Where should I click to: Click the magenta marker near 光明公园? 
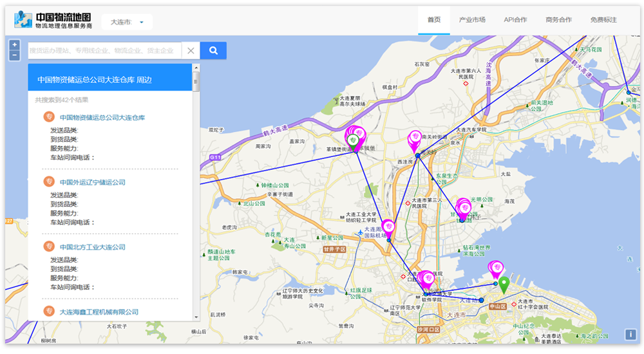[x=464, y=209]
